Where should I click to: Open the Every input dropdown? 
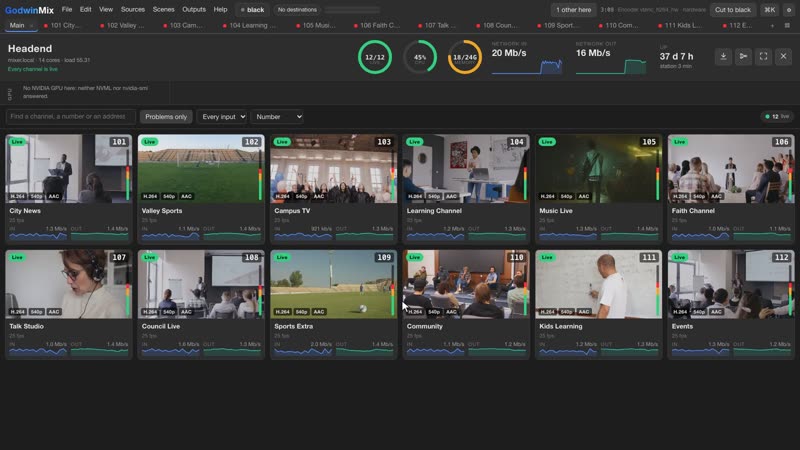pos(222,117)
